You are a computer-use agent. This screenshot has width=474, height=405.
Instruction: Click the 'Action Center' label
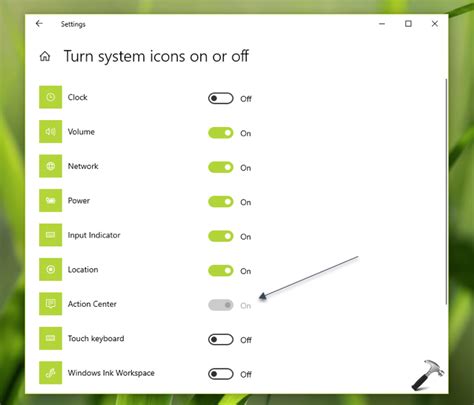[x=92, y=304]
